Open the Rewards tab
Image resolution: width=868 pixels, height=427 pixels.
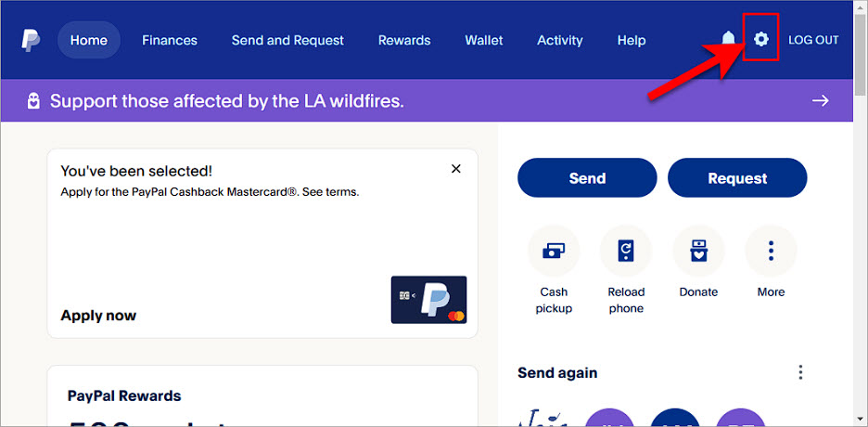[x=404, y=41]
